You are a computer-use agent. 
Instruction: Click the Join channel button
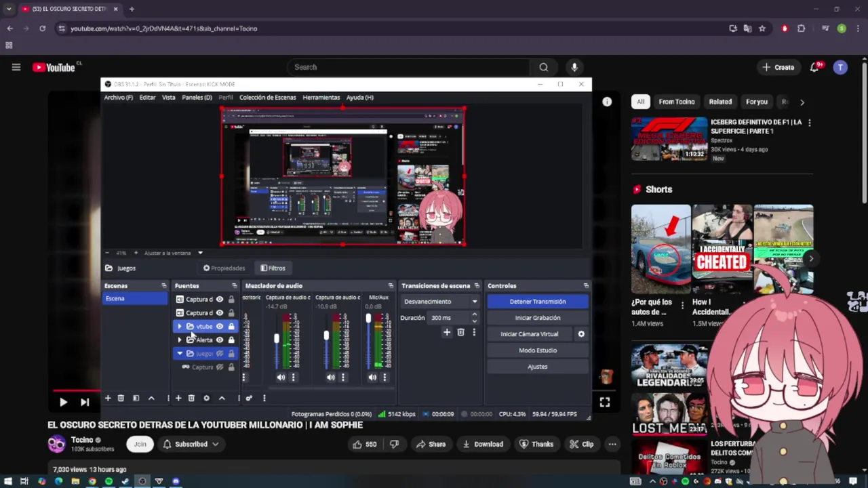click(140, 444)
